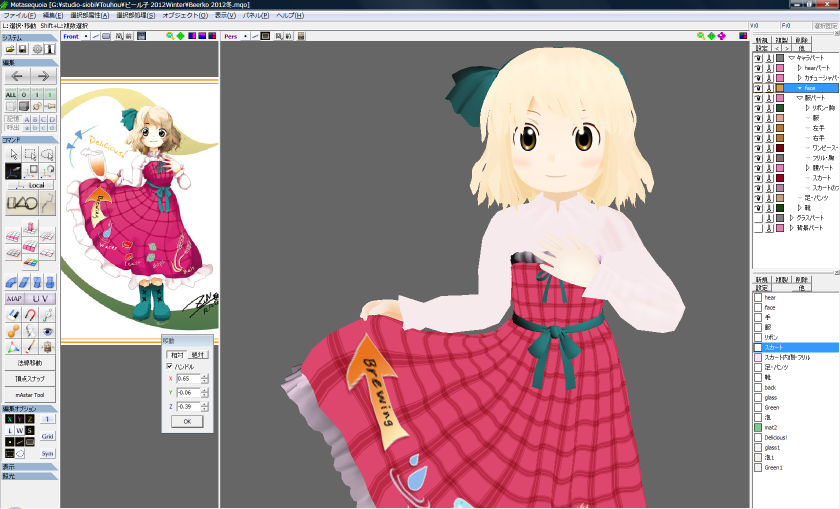
Task: Show the グラスパート object via empty eye box
Action: click(758, 218)
